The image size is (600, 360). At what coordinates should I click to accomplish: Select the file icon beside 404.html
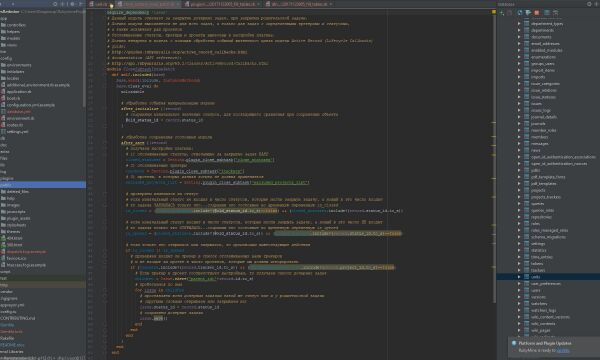click(3, 238)
